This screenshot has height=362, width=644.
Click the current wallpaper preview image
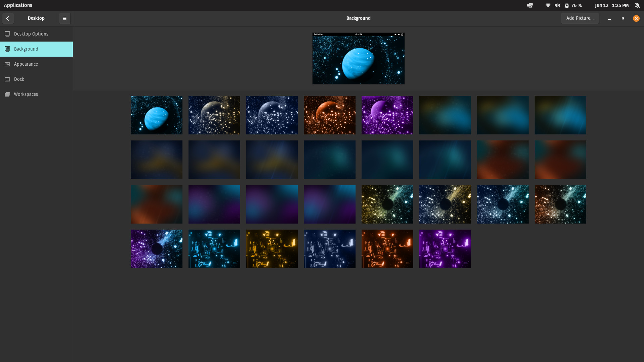click(x=358, y=58)
